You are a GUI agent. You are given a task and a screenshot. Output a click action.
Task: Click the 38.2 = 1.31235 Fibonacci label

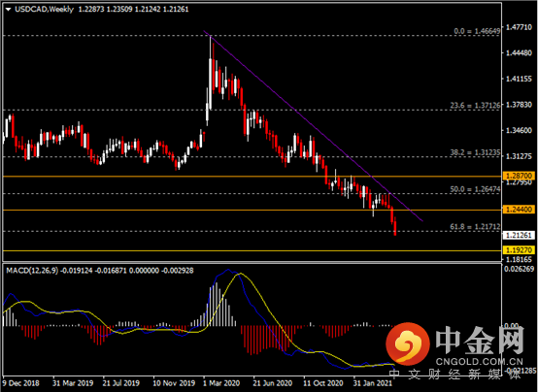click(475, 152)
